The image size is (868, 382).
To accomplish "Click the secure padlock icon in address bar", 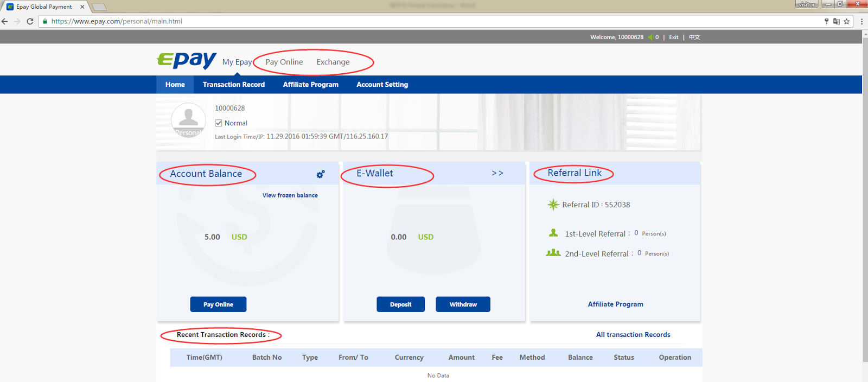I will click(46, 21).
